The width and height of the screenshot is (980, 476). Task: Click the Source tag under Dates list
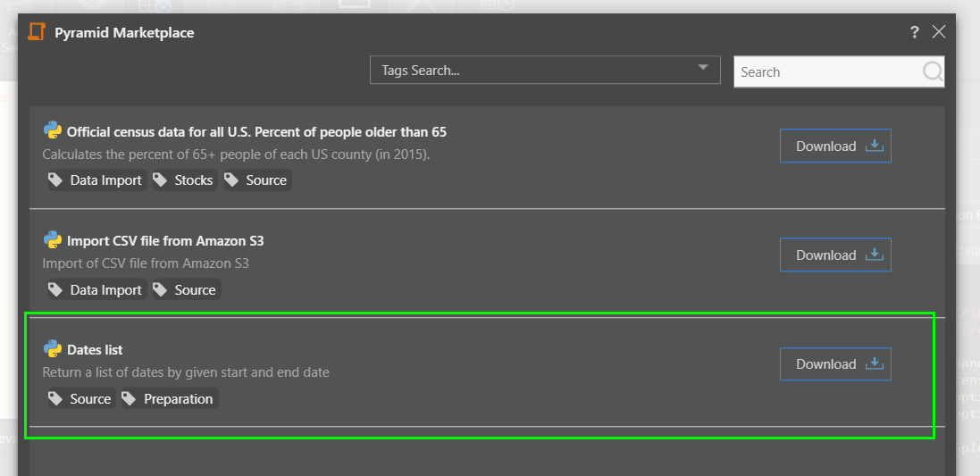(80, 399)
